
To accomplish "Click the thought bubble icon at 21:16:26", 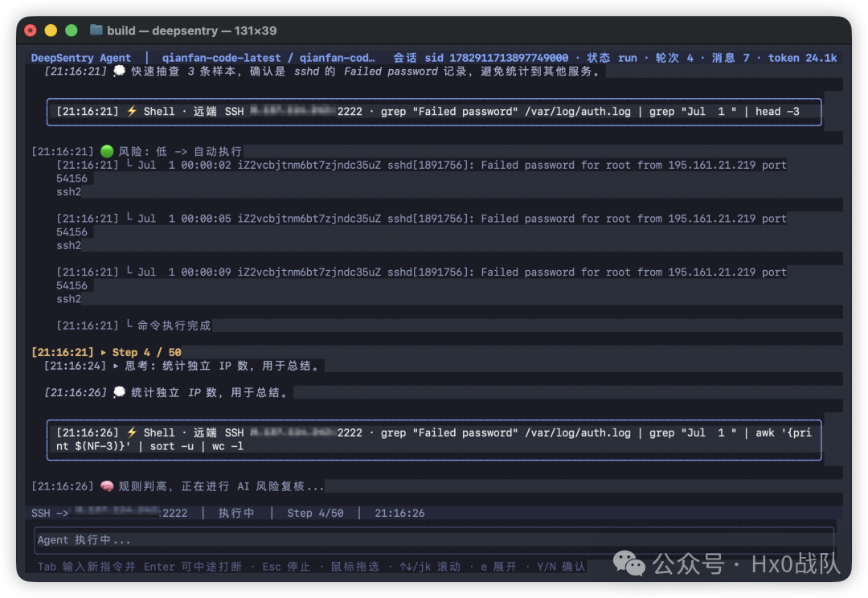I will pyautogui.click(x=119, y=392).
